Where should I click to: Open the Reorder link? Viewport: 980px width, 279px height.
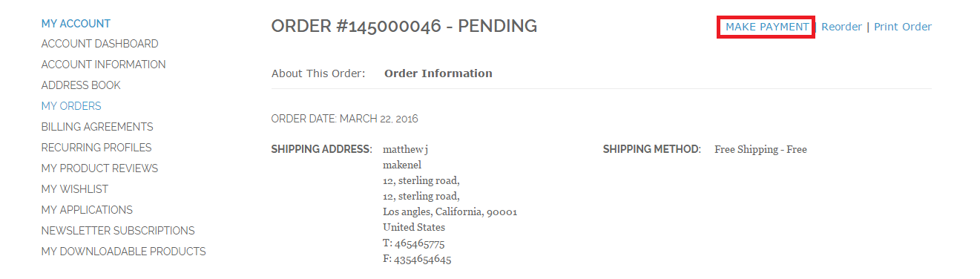tap(841, 27)
